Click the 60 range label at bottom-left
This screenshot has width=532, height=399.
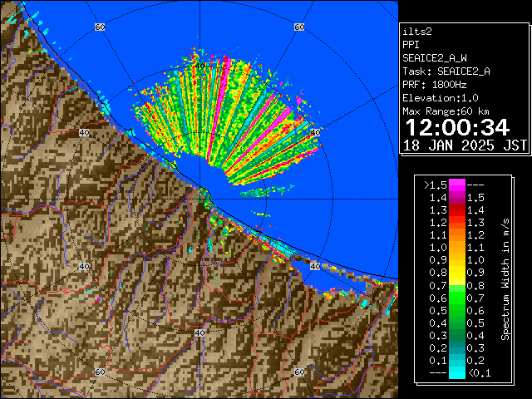coord(100,372)
